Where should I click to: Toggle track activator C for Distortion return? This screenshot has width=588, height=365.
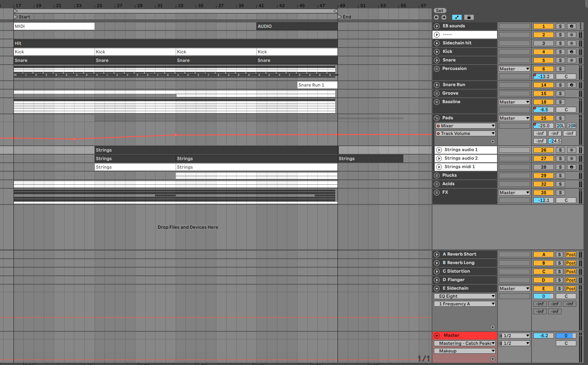point(544,271)
